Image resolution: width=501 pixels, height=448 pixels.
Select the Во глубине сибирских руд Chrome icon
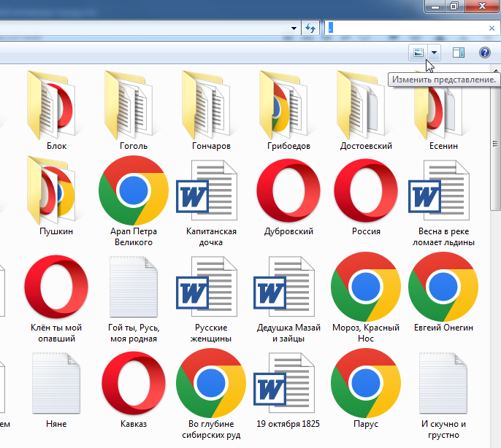click(211, 383)
